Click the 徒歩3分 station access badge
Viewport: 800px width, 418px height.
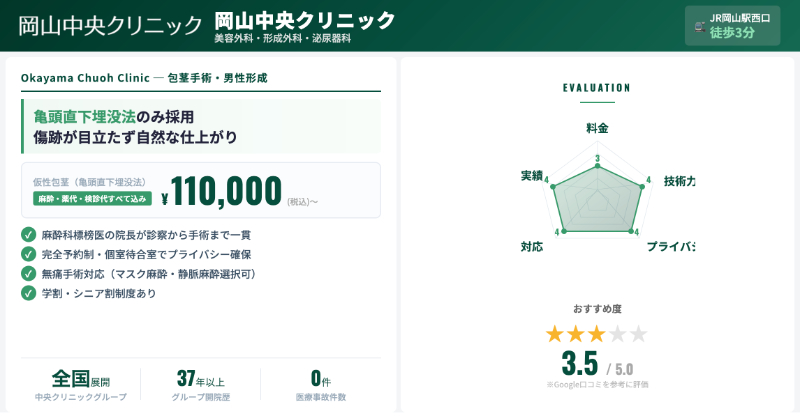pos(731,33)
